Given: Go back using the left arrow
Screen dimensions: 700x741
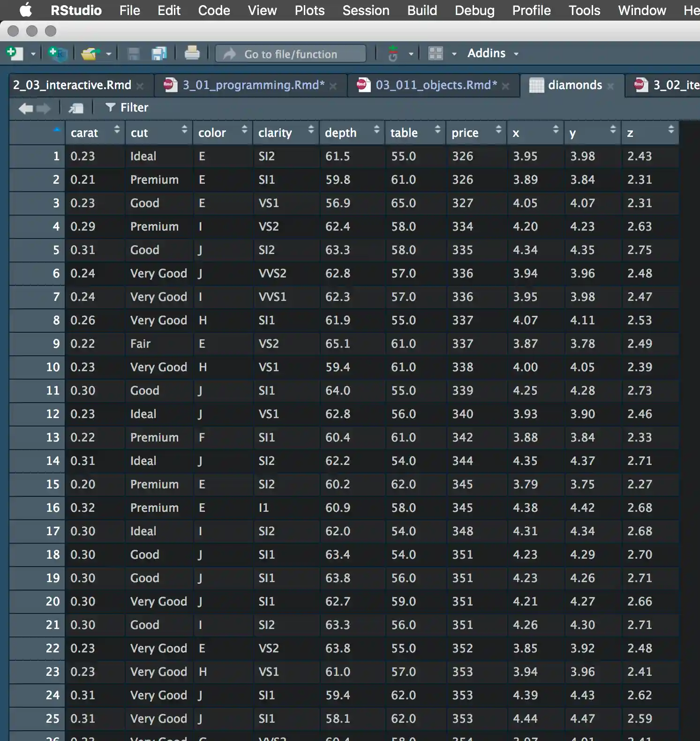Looking at the screenshot, I should click(25, 108).
